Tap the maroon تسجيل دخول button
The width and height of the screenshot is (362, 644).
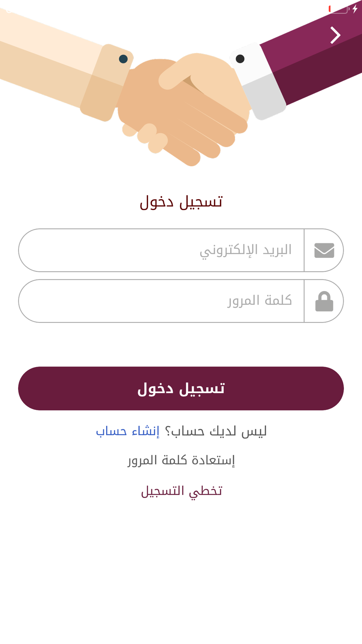pos(181,388)
